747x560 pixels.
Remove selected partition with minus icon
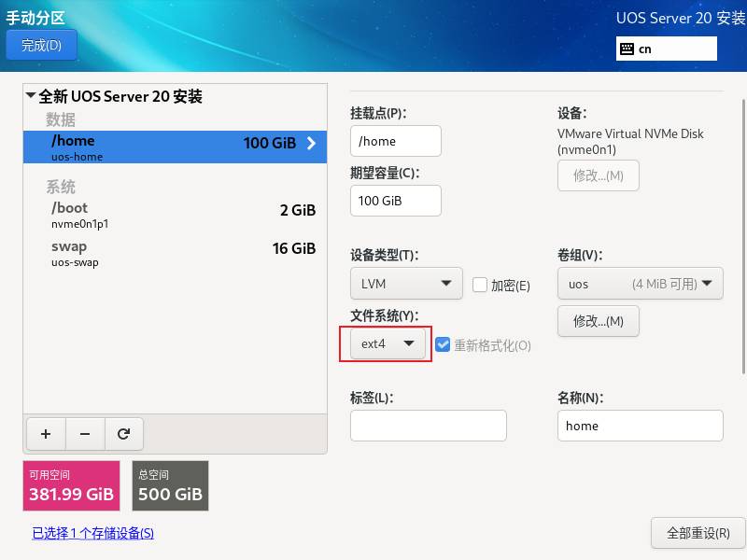click(x=85, y=434)
